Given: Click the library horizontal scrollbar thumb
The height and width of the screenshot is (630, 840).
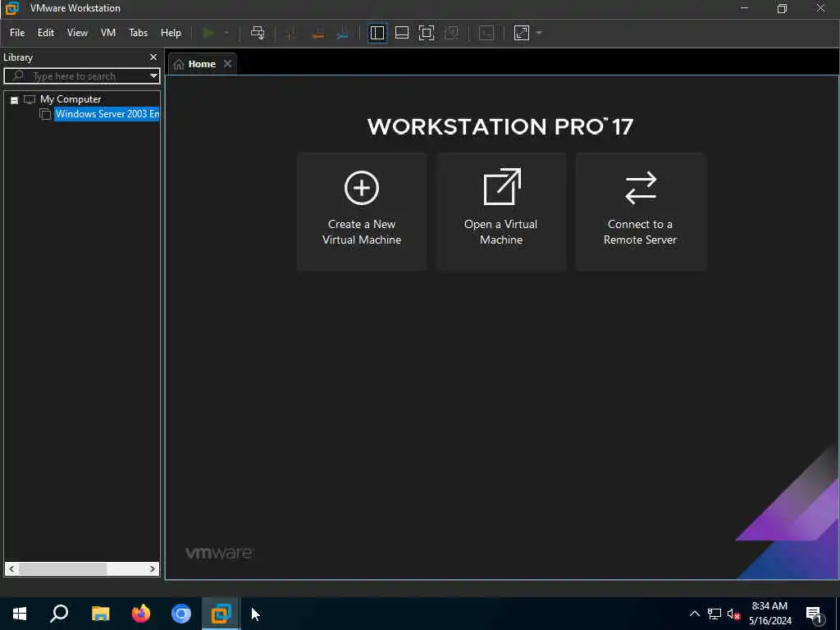Looking at the screenshot, I should click(x=62, y=568).
